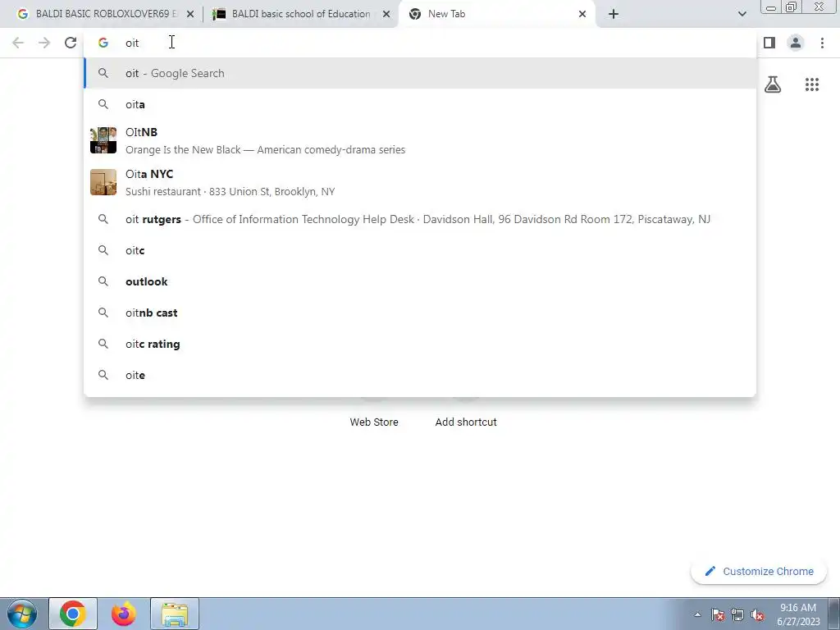
Task: Close the BALDI basic school of Education tab
Action: pos(386,14)
